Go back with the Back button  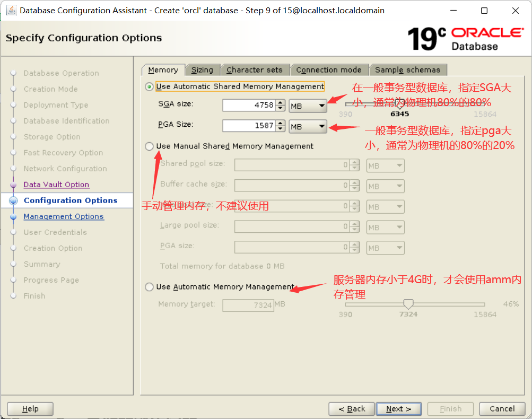coord(352,409)
